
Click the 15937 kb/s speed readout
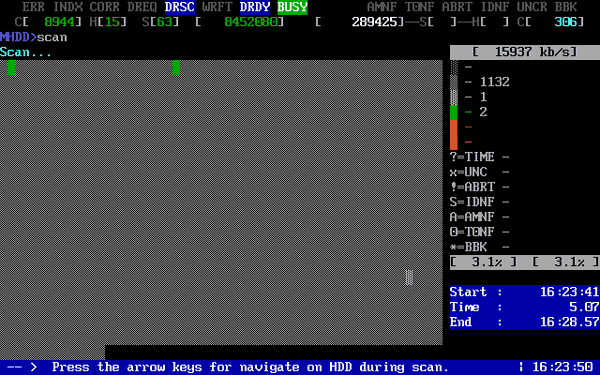pyautogui.click(x=525, y=52)
